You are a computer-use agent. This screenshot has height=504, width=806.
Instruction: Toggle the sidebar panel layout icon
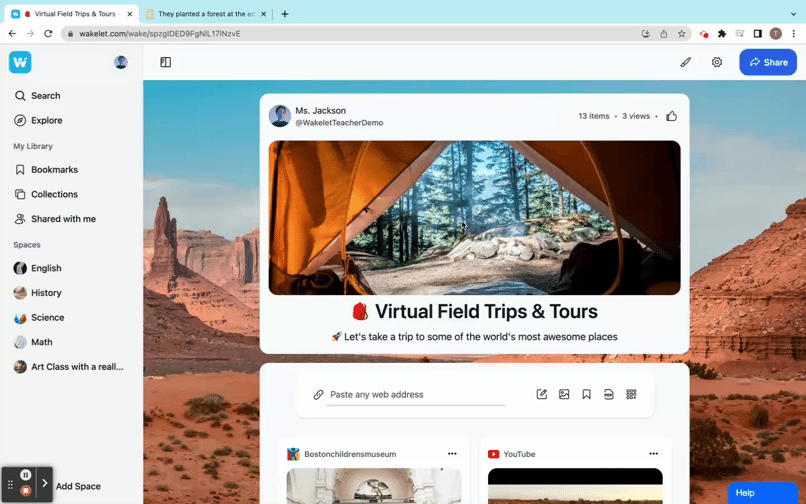(x=166, y=62)
